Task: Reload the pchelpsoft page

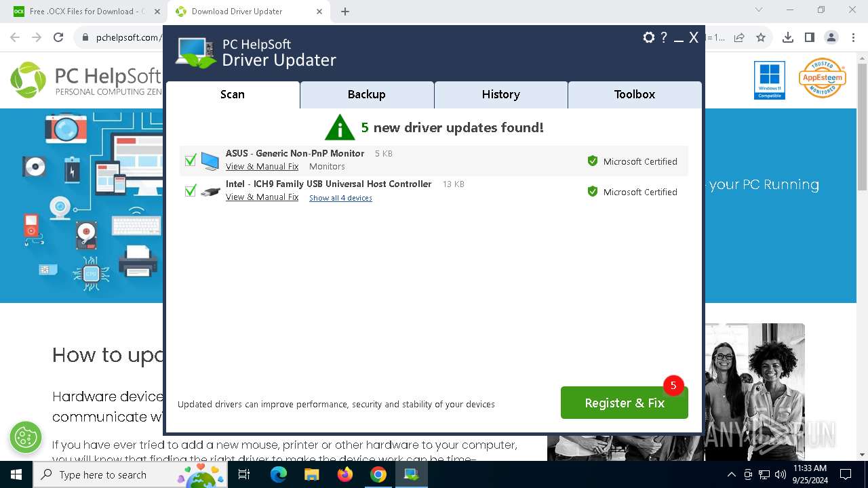Action: (x=58, y=38)
